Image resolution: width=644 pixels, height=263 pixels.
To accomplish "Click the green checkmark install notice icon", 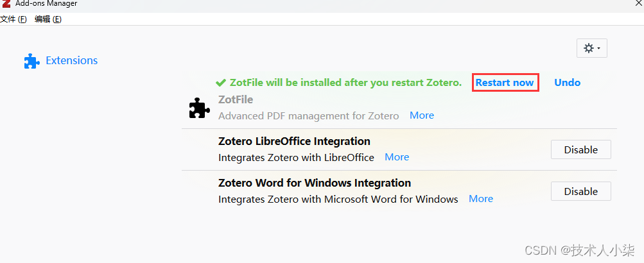I will 221,83.
